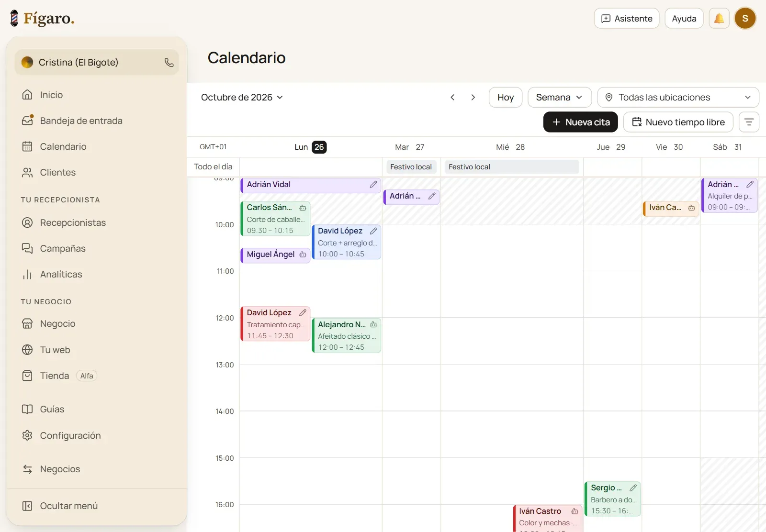Go to next week arrow
The image size is (766, 532).
473,98
